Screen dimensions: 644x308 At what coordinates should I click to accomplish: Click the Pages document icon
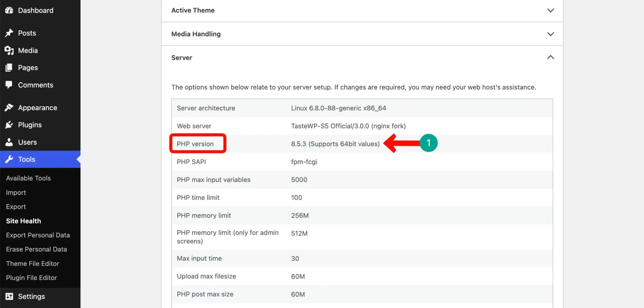point(9,68)
